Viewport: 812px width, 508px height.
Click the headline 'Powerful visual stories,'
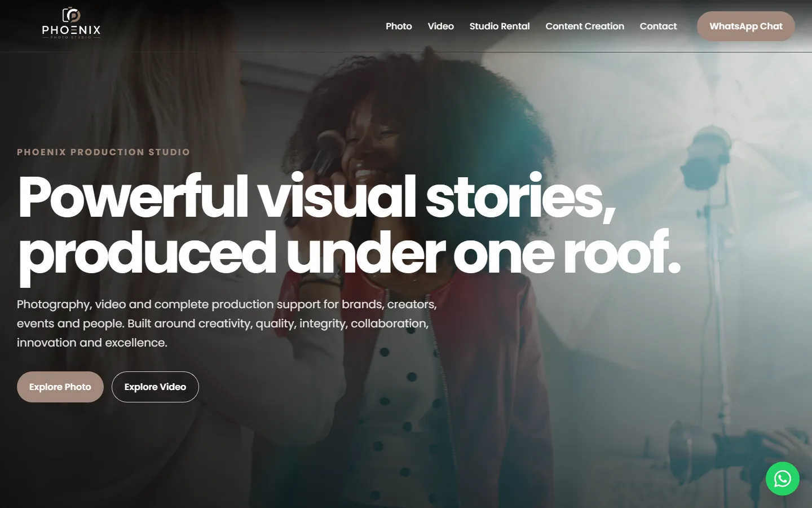coord(316,196)
